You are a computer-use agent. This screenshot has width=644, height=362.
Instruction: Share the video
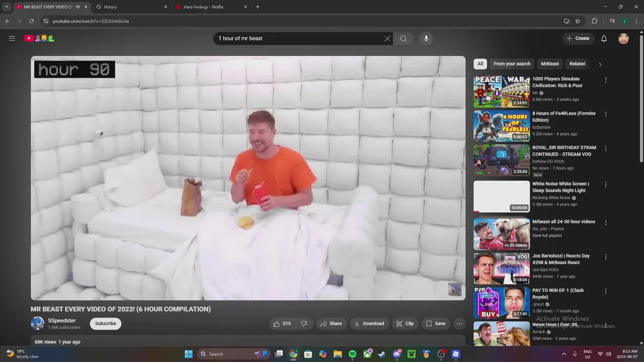pyautogui.click(x=331, y=324)
